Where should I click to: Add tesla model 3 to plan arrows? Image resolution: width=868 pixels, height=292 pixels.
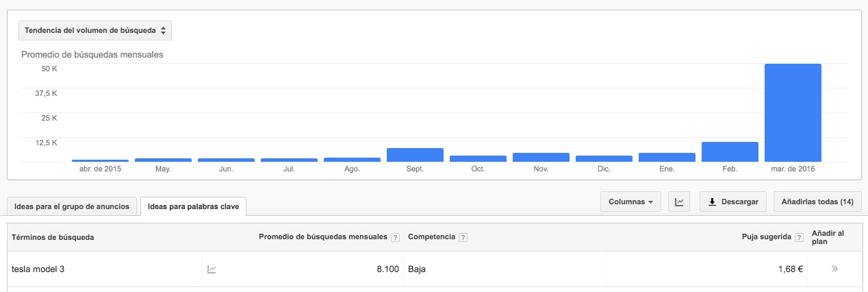[x=834, y=269]
